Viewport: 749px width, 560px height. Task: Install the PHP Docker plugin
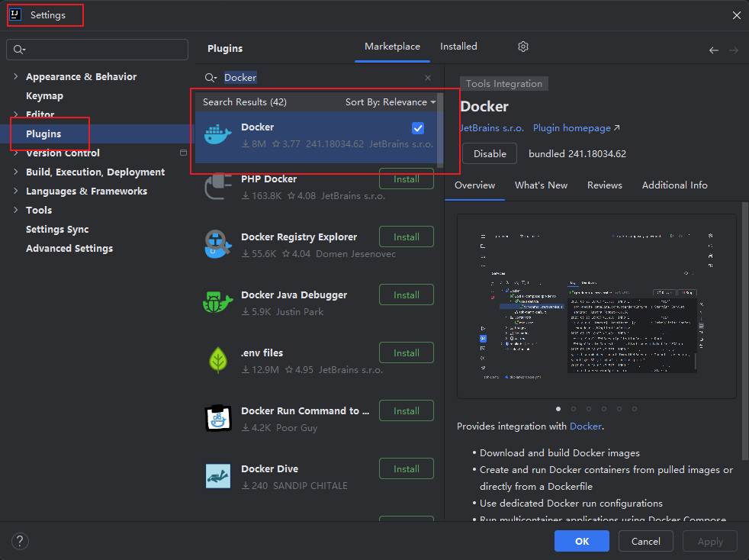coord(407,179)
